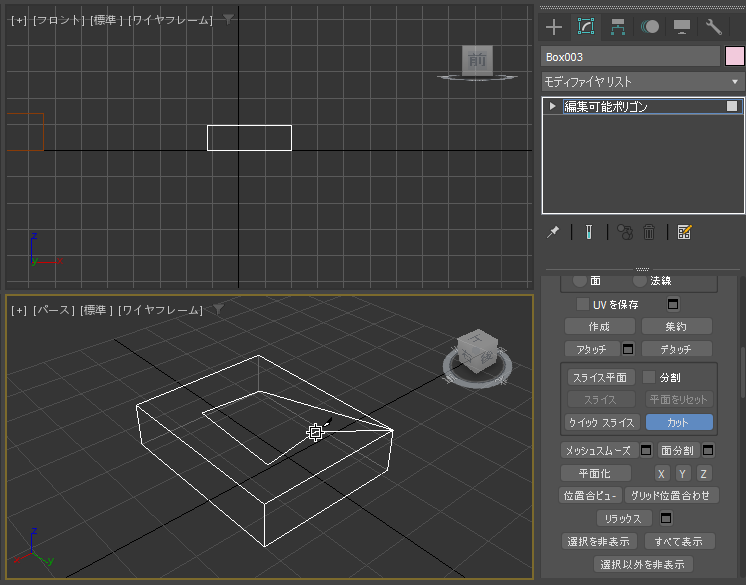
Task: Click the Y planarize axis button
Action: (683, 474)
